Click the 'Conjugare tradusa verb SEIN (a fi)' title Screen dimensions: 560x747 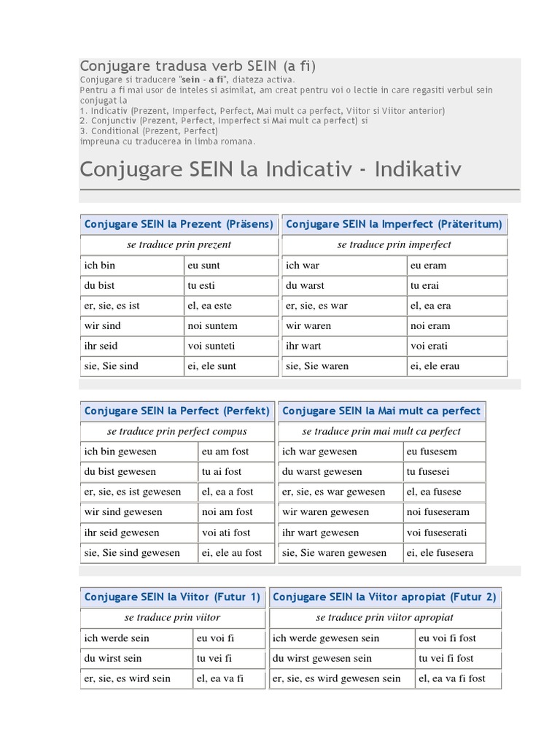pos(197,66)
